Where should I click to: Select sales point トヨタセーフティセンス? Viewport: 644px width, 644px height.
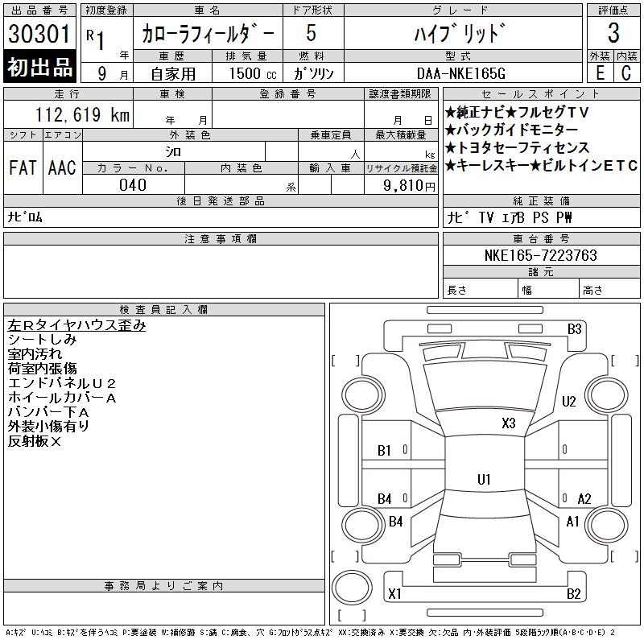click(518, 147)
